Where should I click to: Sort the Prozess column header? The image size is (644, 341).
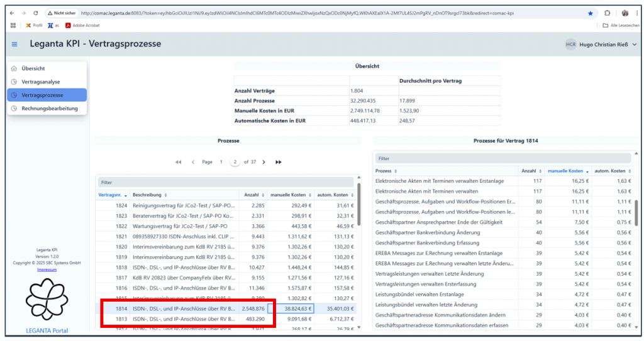click(x=384, y=171)
